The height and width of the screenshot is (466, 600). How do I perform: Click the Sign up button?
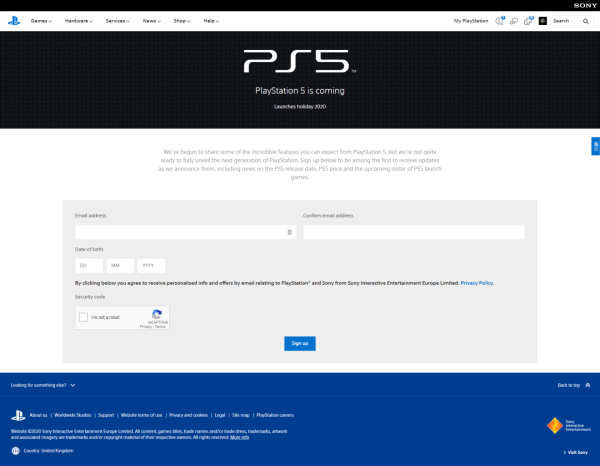point(300,344)
